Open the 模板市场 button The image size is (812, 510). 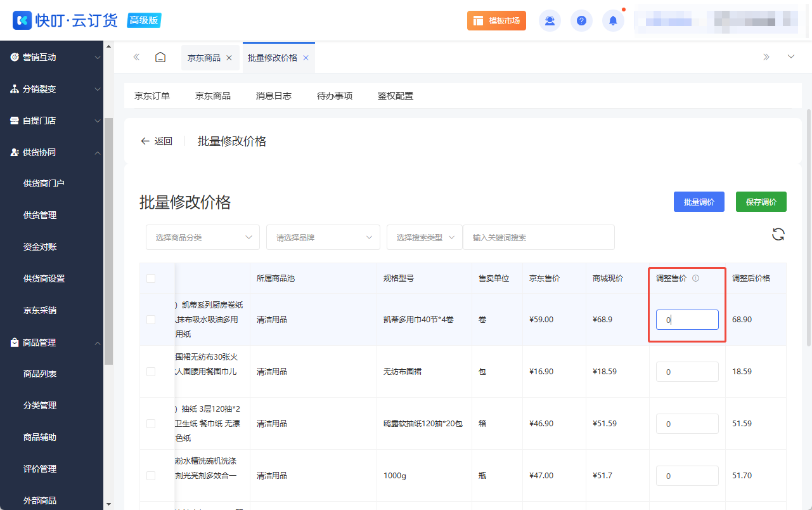click(x=496, y=21)
